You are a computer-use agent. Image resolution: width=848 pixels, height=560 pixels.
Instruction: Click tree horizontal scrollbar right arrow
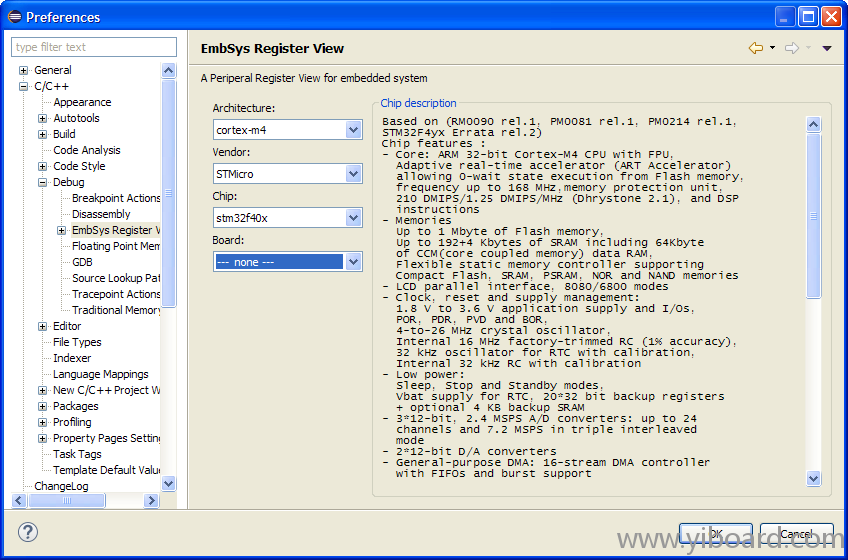click(x=151, y=500)
